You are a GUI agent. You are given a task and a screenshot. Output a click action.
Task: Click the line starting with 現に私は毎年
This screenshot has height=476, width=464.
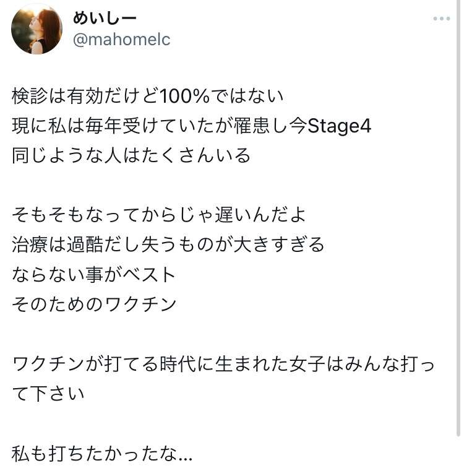click(x=191, y=126)
